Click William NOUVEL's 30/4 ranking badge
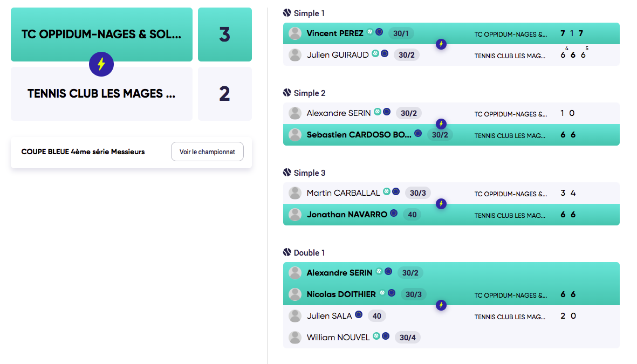Screen dimensions: 637x364 407,338
